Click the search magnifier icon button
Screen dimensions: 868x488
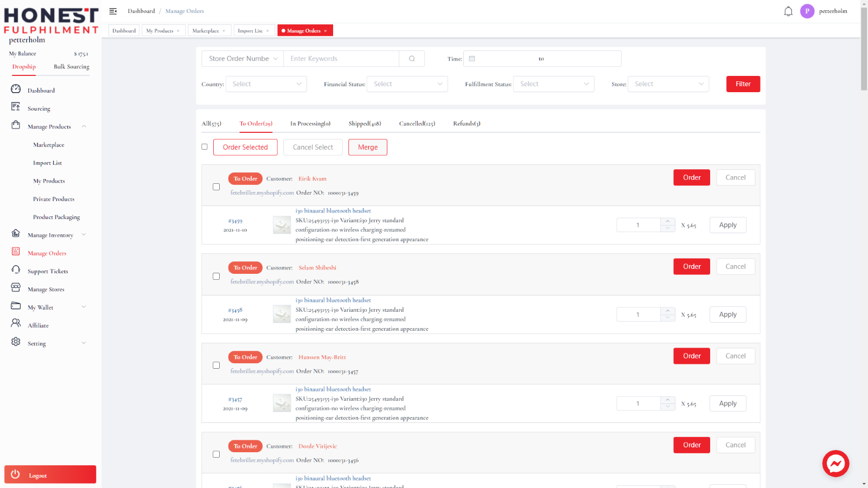(x=412, y=59)
